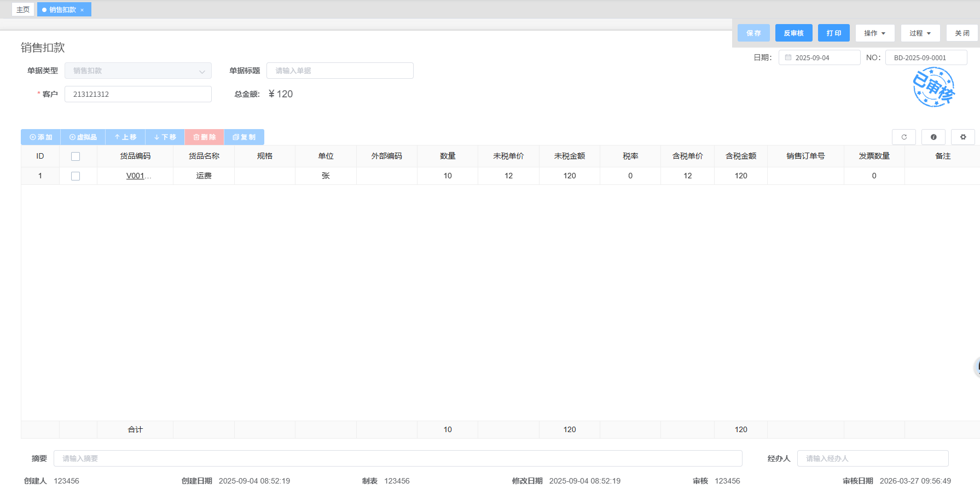Expand the 操作 dropdown menu
This screenshot has width=980, height=489.
(x=874, y=33)
